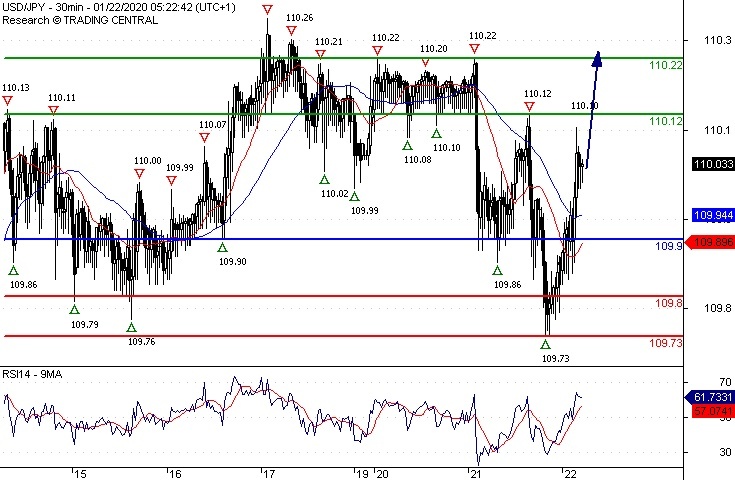This screenshot has height=480, width=735.
Task: Click red down-triangle marker below 110.21
Action: click(320, 54)
